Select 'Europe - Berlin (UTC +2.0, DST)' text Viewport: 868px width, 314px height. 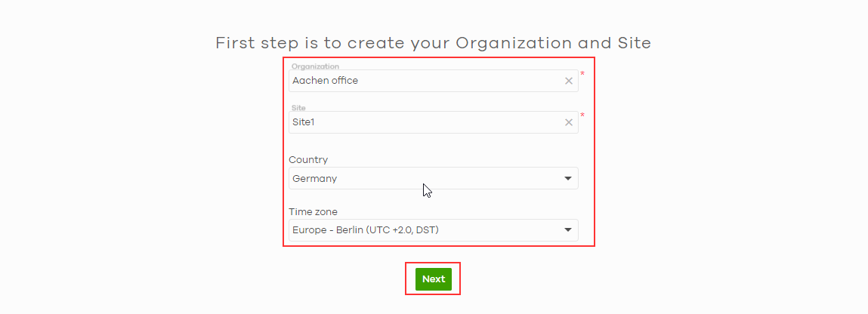pyautogui.click(x=365, y=230)
